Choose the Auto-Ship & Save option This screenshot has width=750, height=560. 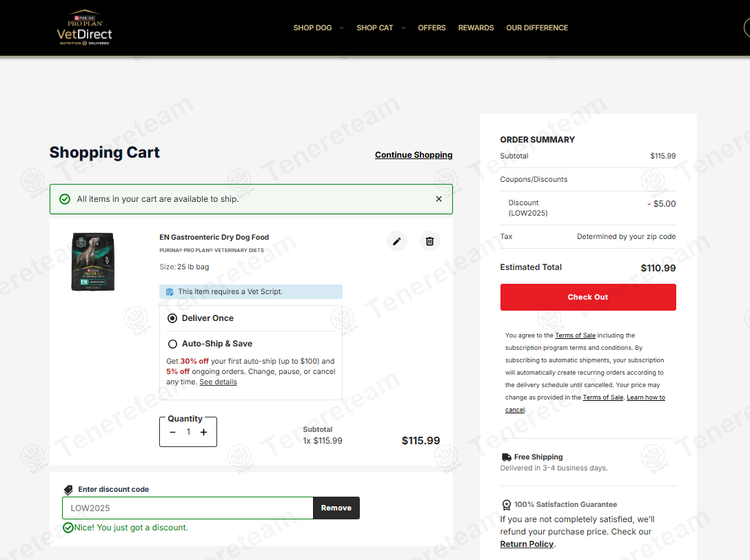[173, 344]
